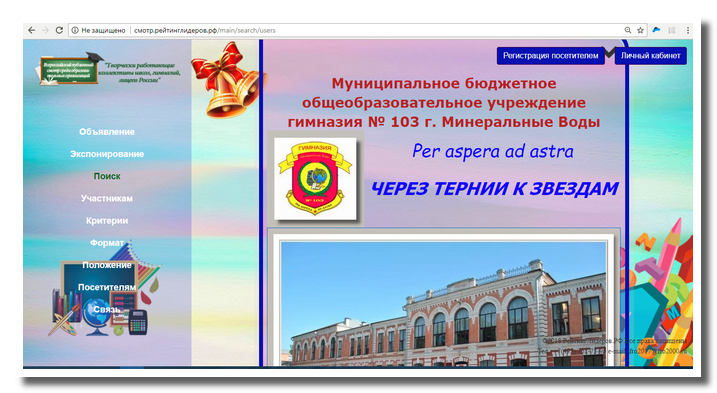The height and width of the screenshot is (393, 717).
Task: Click the zoom magnifier icon in address bar
Action: point(628,30)
